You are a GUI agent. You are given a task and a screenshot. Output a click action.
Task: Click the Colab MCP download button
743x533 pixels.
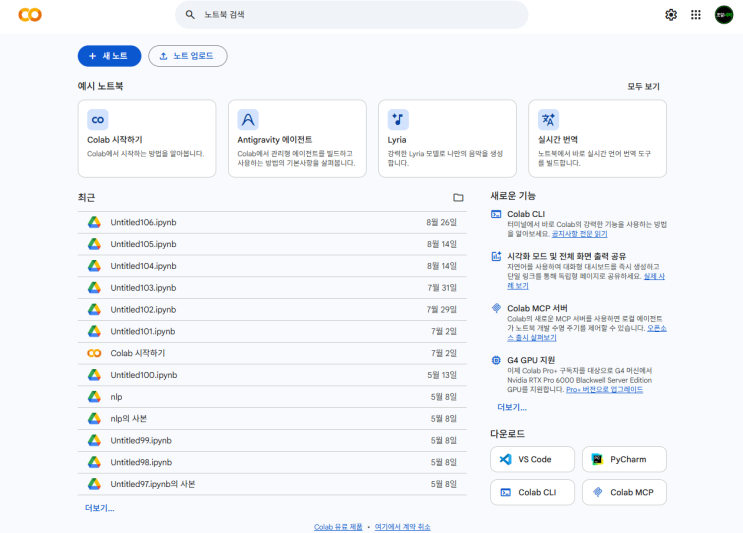624,492
